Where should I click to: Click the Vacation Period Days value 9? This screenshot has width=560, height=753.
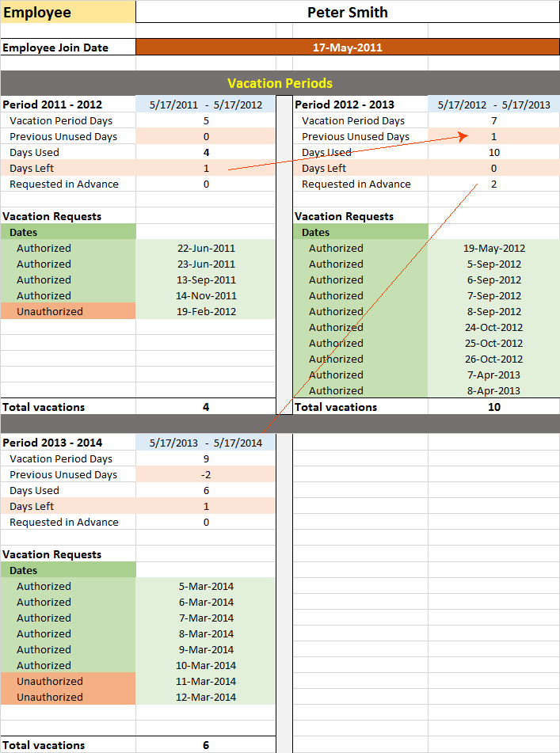click(206, 458)
